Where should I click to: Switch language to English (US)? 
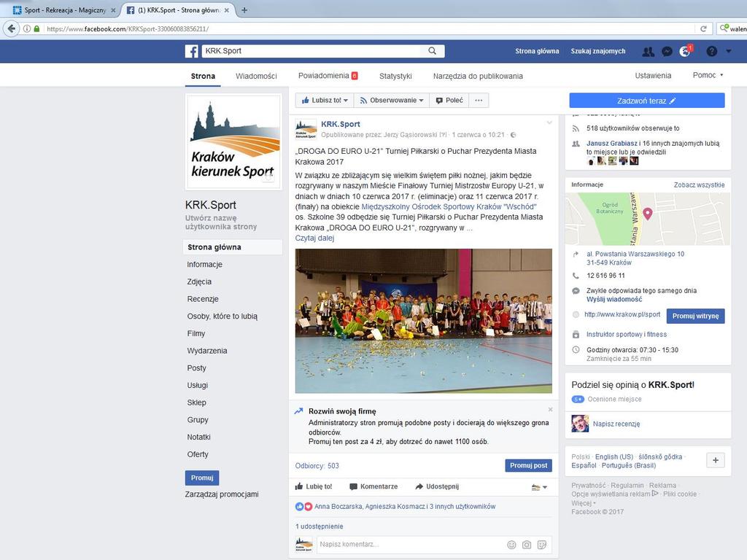(x=614, y=456)
